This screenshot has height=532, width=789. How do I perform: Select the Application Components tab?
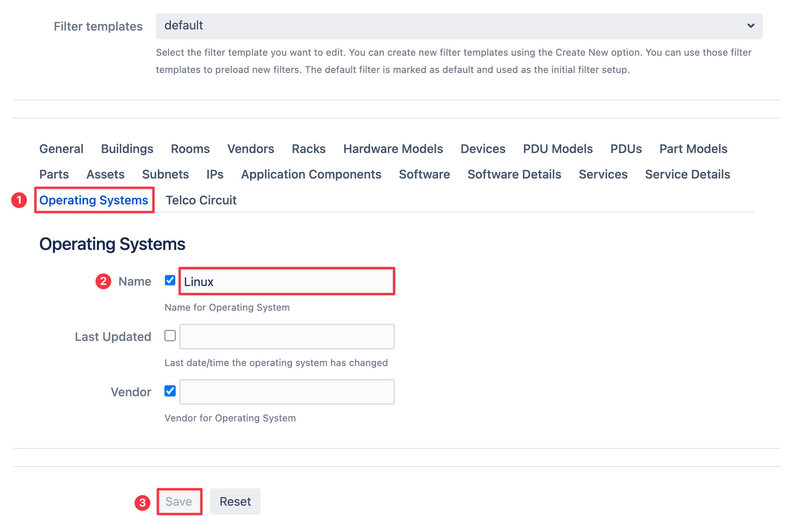(x=311, y=174)
